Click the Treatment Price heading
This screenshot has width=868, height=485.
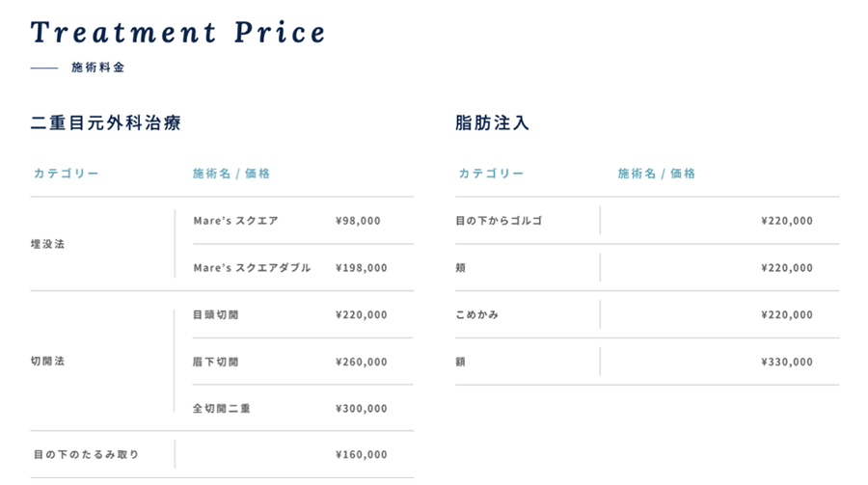pyautogui.click(x=177, y=32)
